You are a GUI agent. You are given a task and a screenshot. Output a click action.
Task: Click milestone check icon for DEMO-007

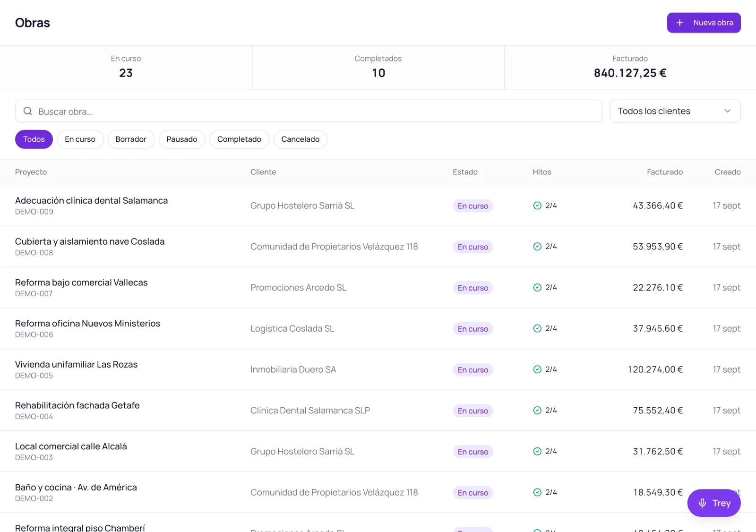537,287
